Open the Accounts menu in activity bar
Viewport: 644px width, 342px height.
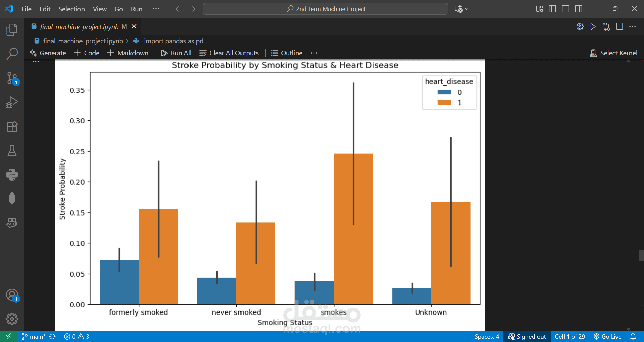[x=12, y=295]
